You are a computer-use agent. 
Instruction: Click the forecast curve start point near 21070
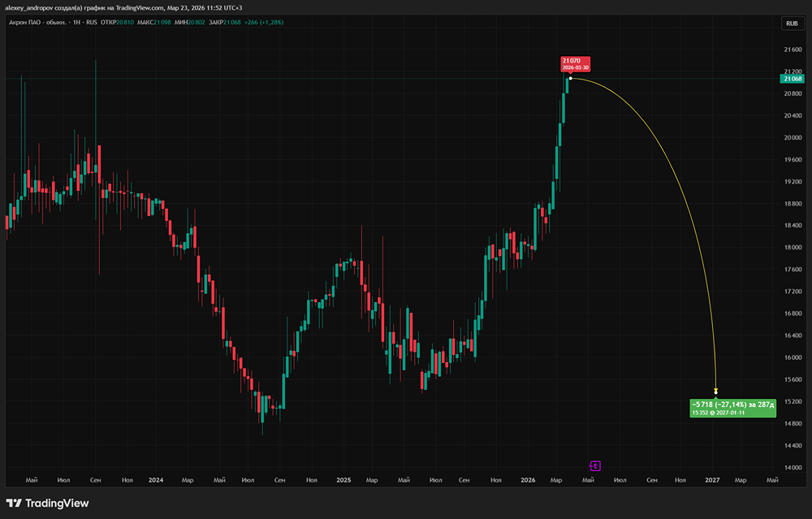(x=570, y=78)
